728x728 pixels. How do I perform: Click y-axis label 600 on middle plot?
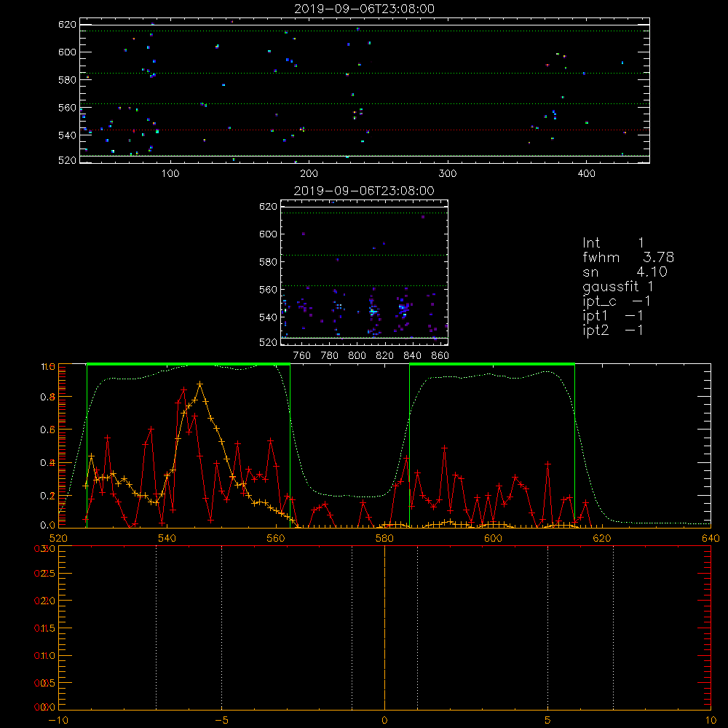coord(268,234)
